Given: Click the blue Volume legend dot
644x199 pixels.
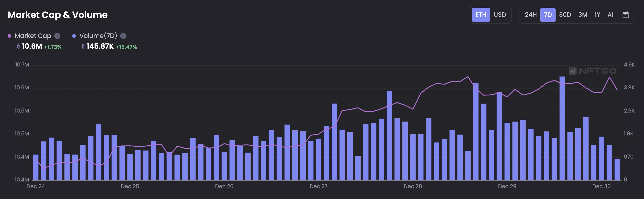Looking at the screenshot, I should 74,36.
